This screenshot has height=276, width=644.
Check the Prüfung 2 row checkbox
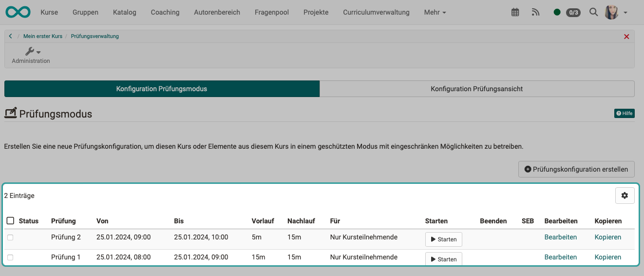pyautogui.click(x=10, y=237)
